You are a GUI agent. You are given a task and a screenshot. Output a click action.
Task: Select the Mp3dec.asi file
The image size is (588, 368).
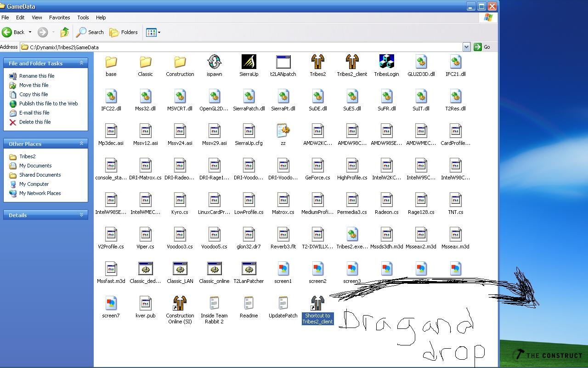pyautogui.click(x=111, y=131)
